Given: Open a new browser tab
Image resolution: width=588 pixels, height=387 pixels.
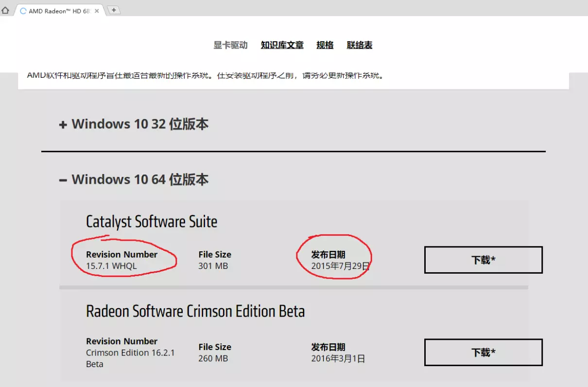Looking at the screenshot, I should [114, 10].
